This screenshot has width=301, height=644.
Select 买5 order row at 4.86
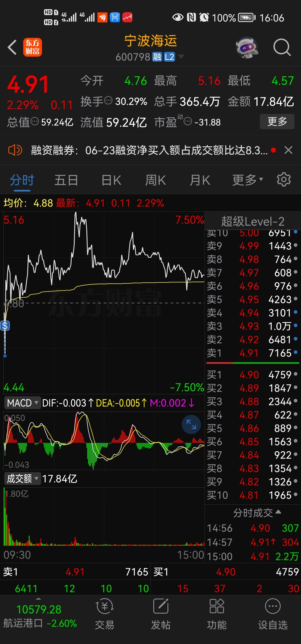[253, 428]
